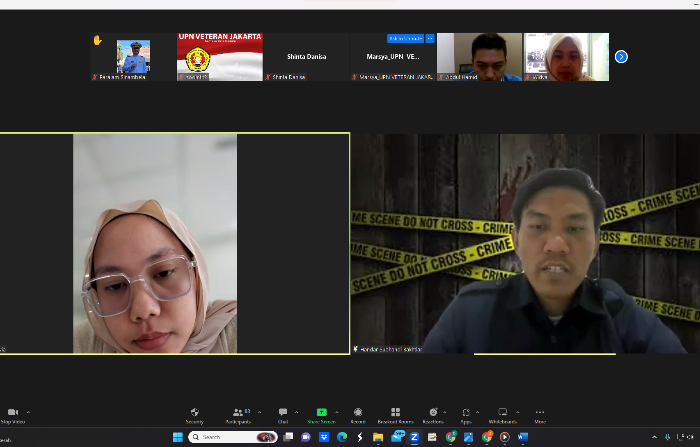This screenshot has width=700, height=447.
Task: Open the Photos app in taskbar
Action: [468, 437]
